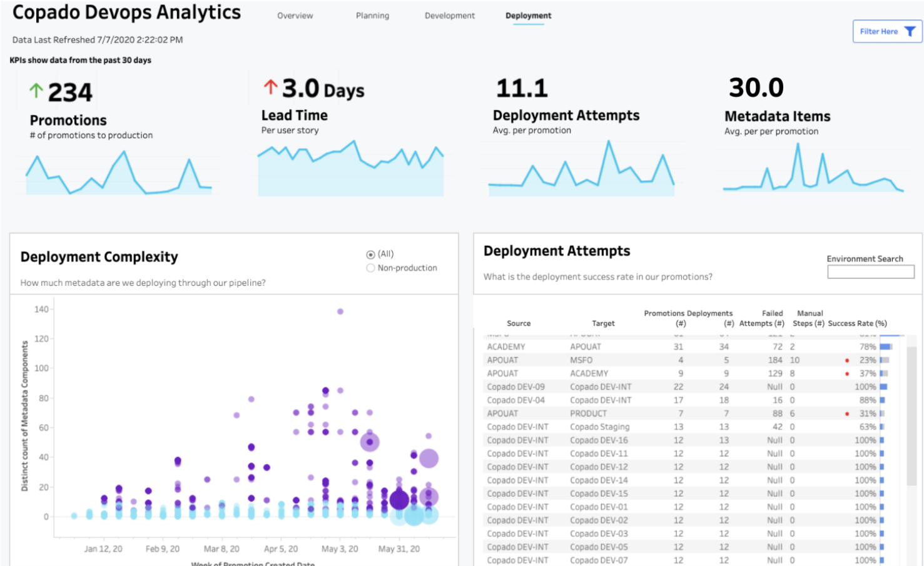Click the red up arrow beside 3.0 Days
The width and height of the screenshot is (924, 566).
[x=270, y=86]
